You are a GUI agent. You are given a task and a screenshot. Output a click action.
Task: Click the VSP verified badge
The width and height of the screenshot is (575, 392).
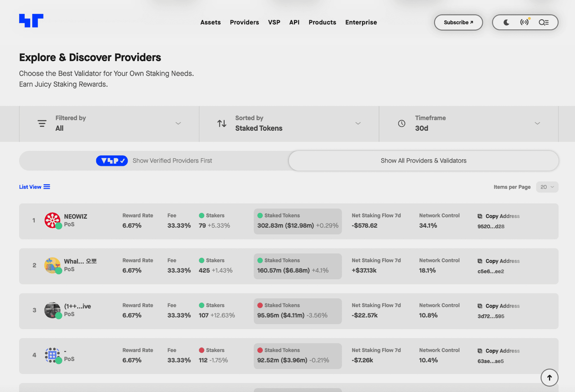click(112, 161)
